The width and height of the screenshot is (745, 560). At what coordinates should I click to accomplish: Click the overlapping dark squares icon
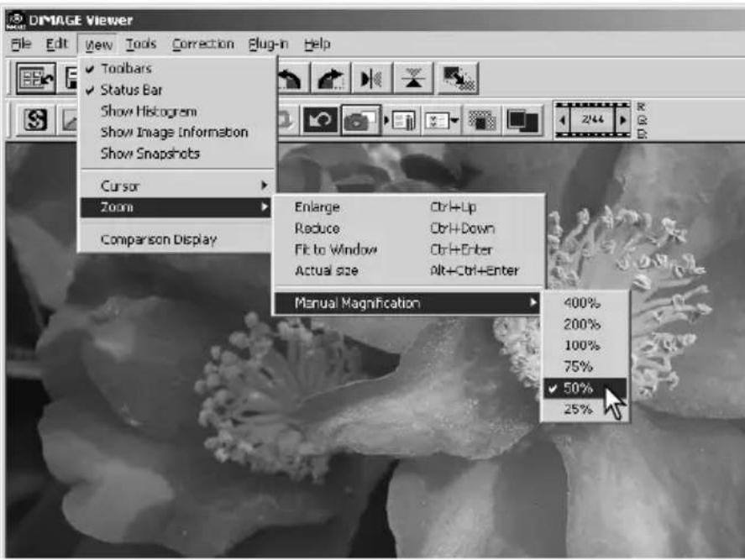point(522,120)
